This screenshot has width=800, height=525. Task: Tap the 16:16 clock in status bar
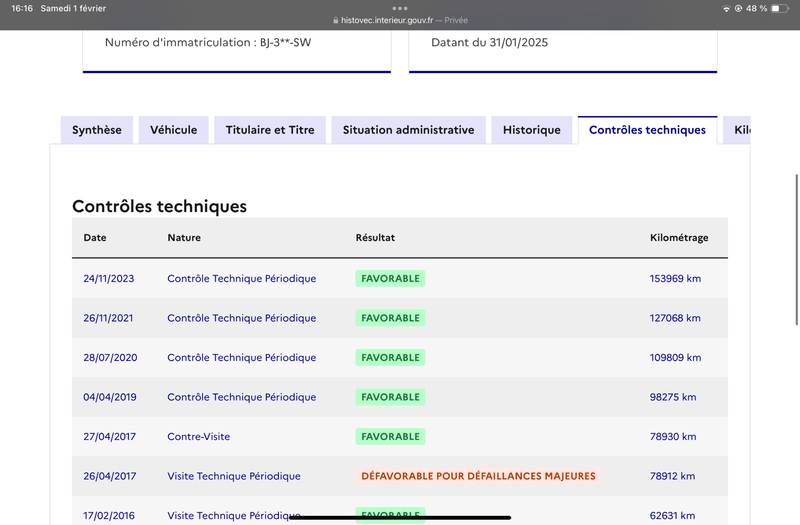(22, 9)
